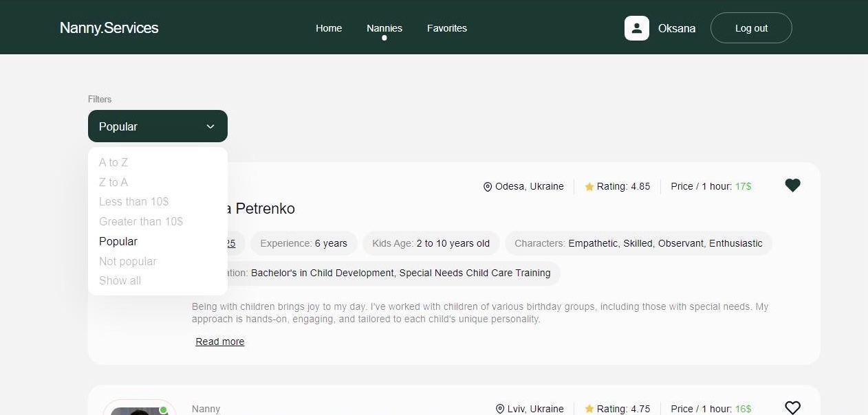The height and width of the screenshot is (415, 868).
Task: Click the Rating: 4.85 text
Action: coord(623,186)
